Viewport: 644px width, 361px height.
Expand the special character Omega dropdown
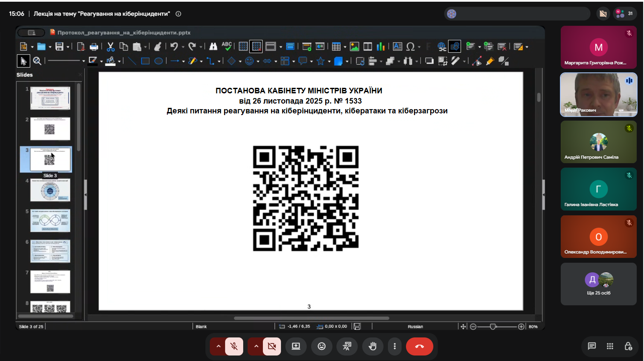pyautogui.click(x=419, y=47)
